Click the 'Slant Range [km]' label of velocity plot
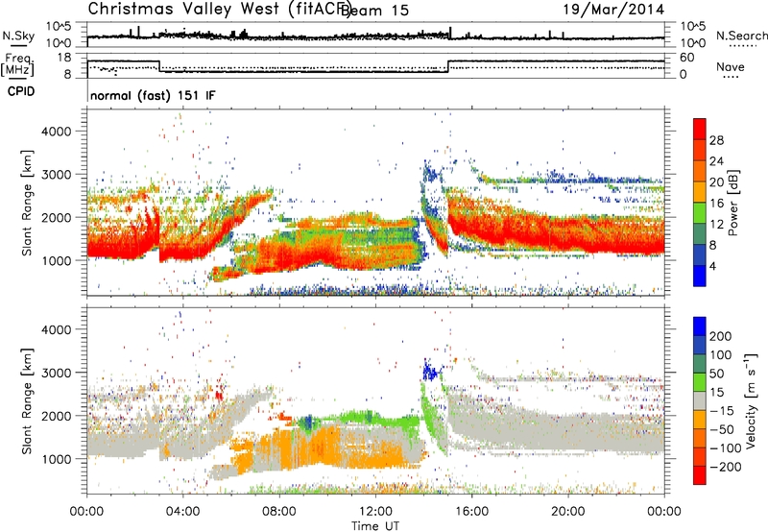768x532 pixels. point(27,401)
